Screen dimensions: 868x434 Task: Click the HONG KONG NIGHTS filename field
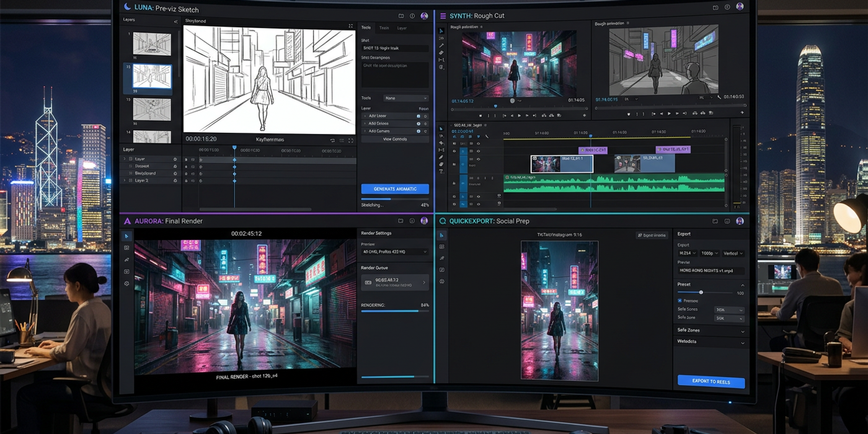pyautogui.click(x=711, y=271)
